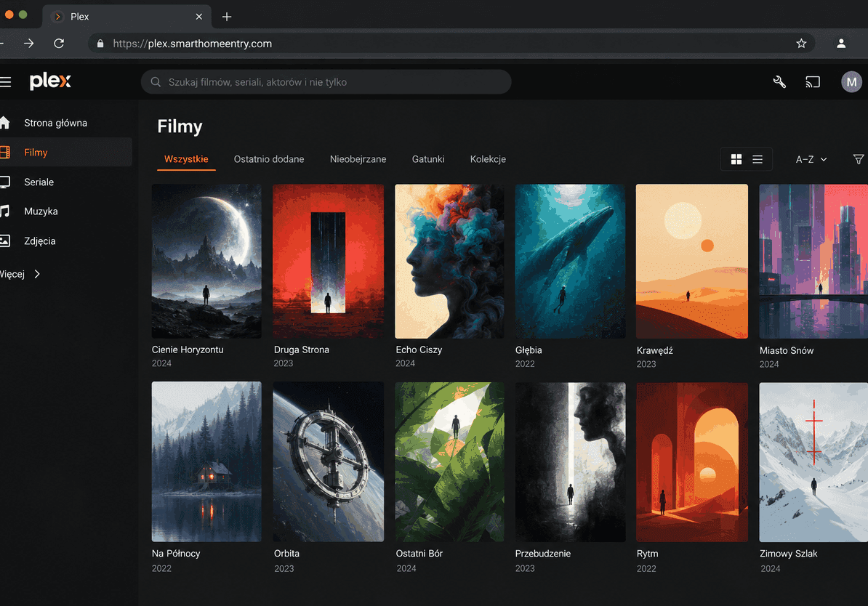Open the Echo Ciszy poster
This screenshot has height=606, width=868.
coord(449,261)
